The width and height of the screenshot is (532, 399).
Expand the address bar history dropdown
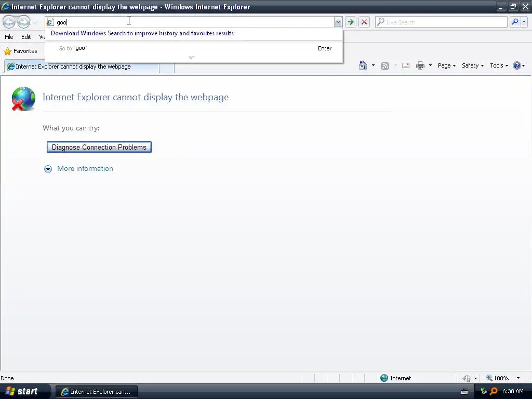point(338,22)
